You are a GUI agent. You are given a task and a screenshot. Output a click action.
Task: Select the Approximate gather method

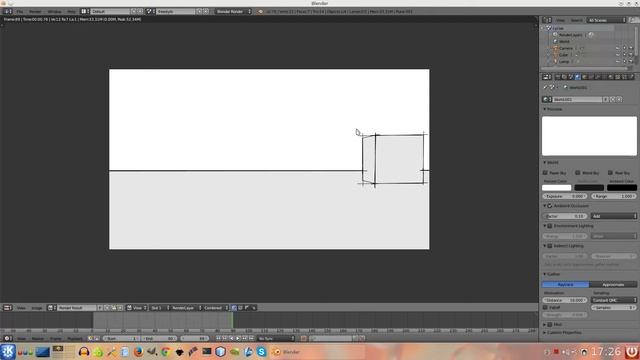[613, 284]
